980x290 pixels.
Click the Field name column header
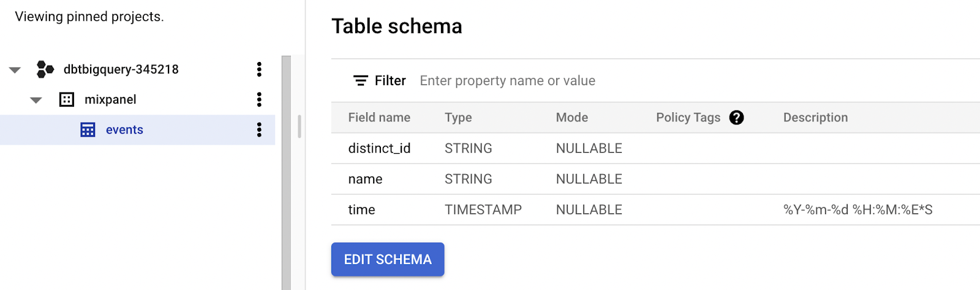[x=379, y=118]
